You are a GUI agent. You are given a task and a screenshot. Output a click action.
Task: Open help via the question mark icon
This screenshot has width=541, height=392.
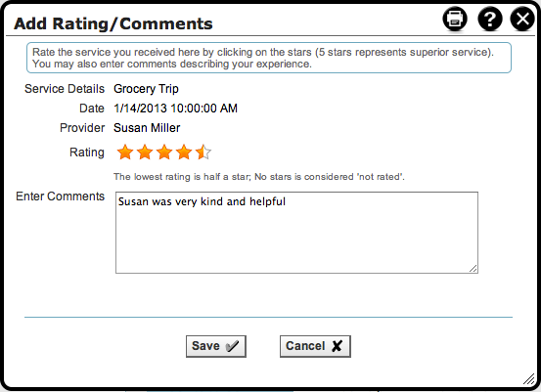[490, 19]
